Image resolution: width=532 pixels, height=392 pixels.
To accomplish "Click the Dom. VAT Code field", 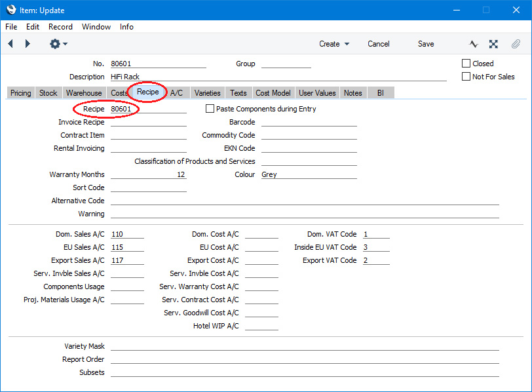I will click(376, 234).
